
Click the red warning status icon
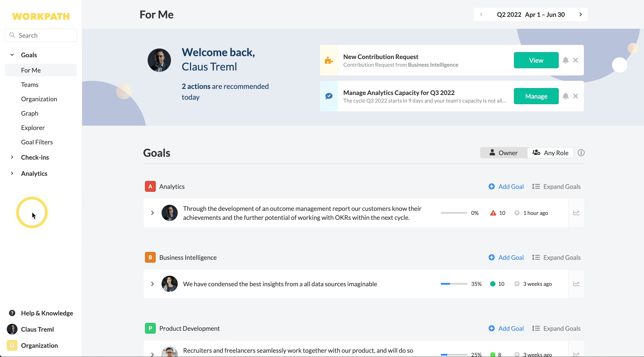pos(493,213)
